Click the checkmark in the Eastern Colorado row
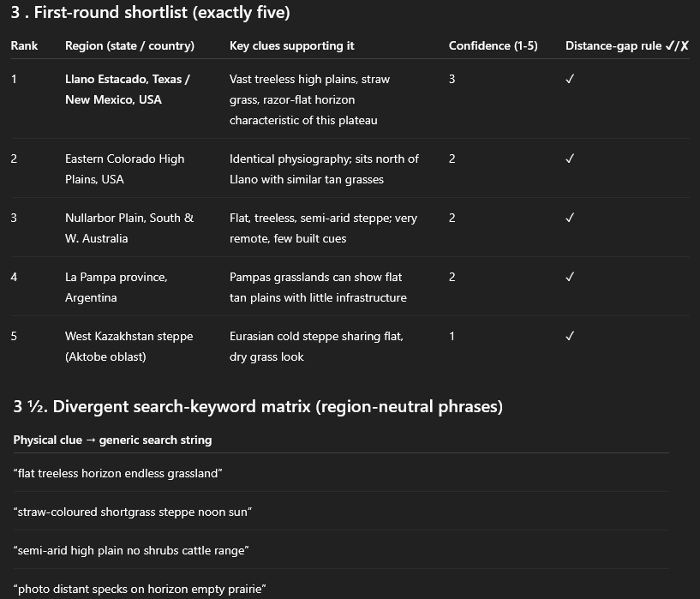The image size is (700, 599). pos(570,159)
